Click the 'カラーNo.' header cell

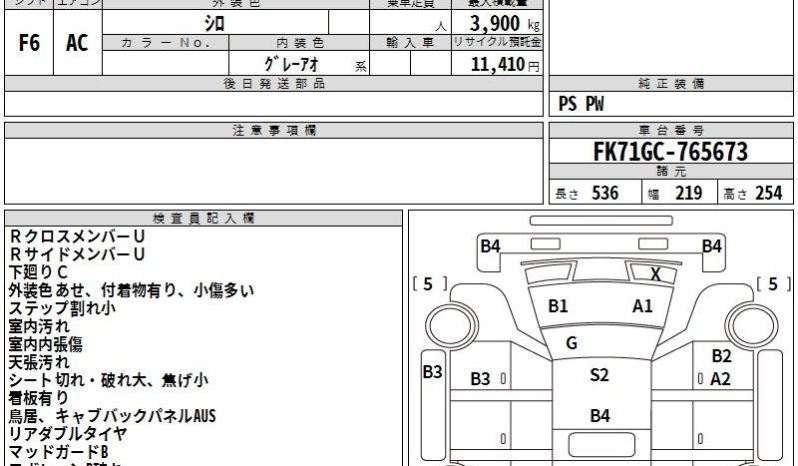click(x=165, y=43)
